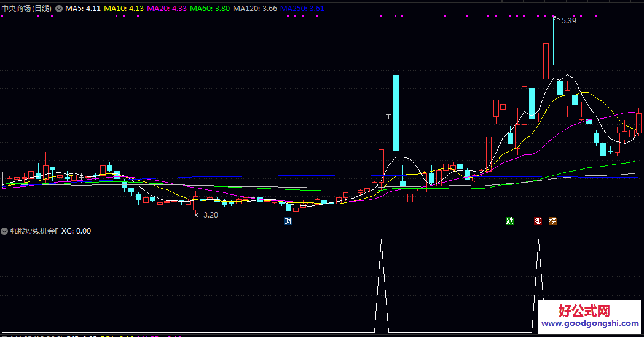Click the red 涨 marker icon

pos(538,221)
